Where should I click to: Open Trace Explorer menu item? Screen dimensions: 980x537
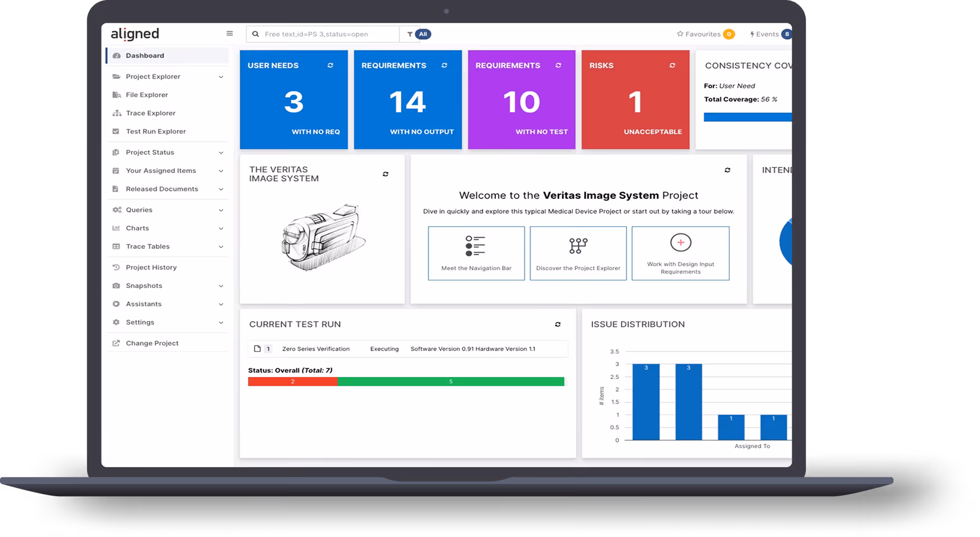[x=168, y=113]
